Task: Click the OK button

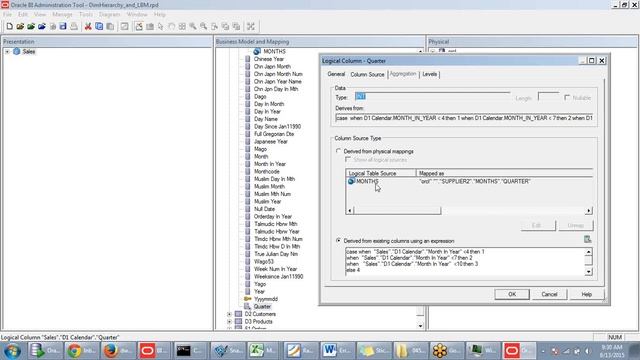Action: 512,294
